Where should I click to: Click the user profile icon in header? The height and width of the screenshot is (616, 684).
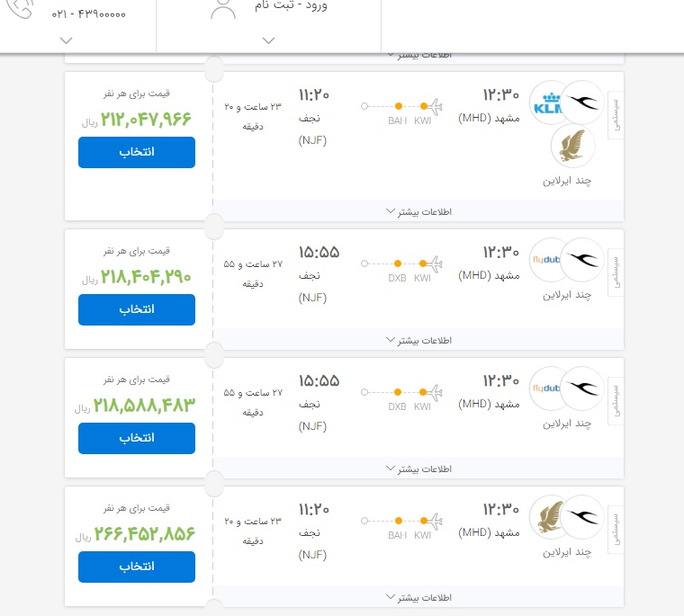223,7
